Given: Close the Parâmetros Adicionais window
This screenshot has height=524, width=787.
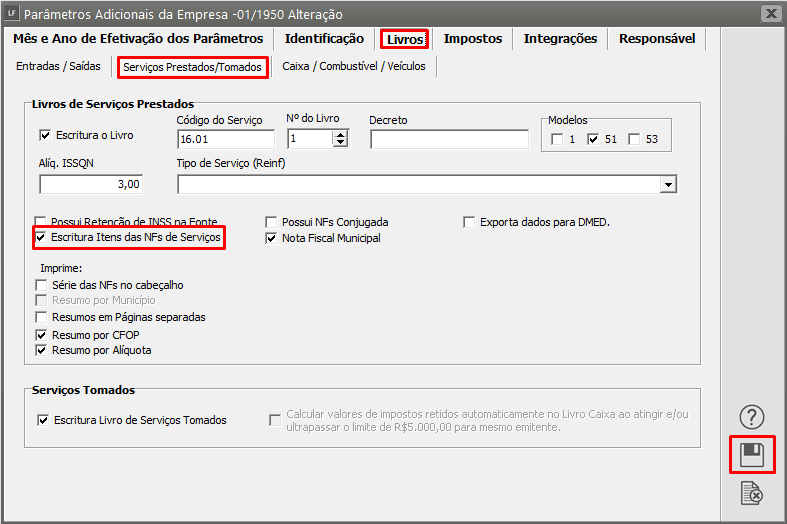Looking at the screenshot, I should point(770,14).
